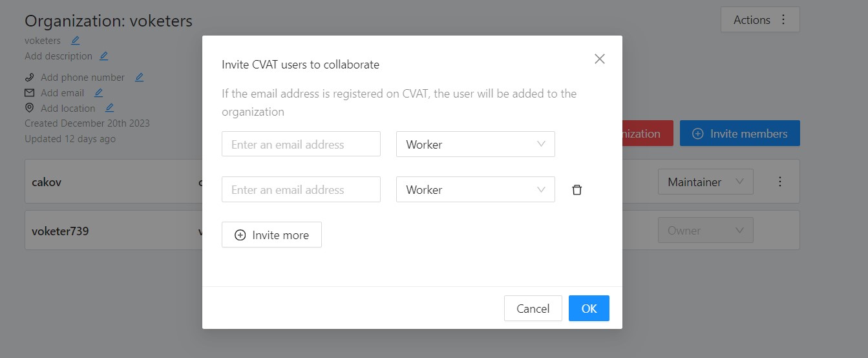Click edit pencil beside Add description

tap(104, 56)
